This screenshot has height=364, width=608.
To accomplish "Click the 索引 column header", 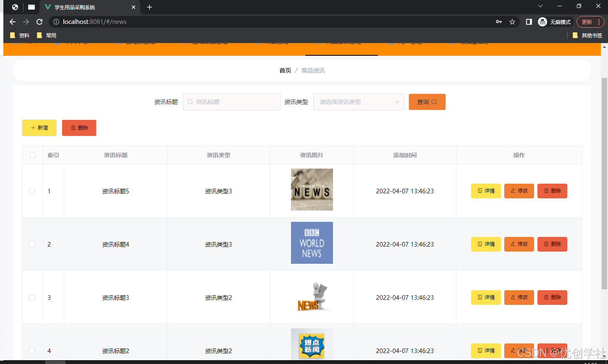I will pyautogui.click(x=53, y=155).
